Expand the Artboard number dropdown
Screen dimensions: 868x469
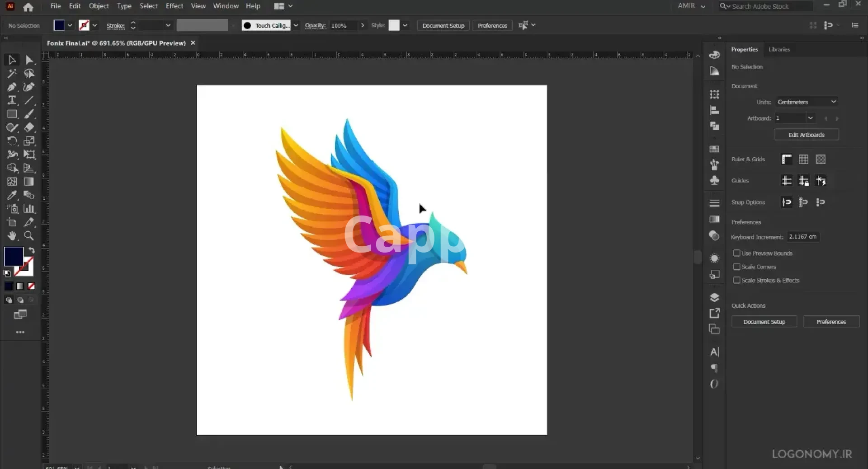tap(810, 118)
